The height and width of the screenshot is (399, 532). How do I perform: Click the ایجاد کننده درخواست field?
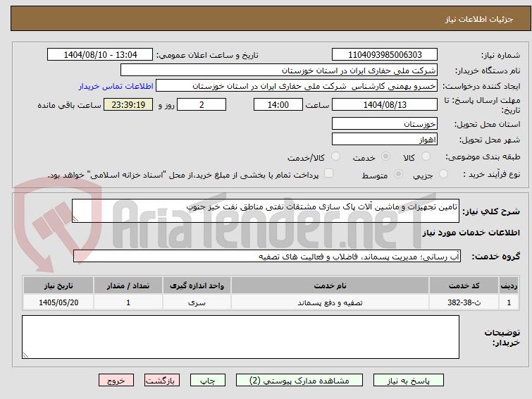tap(297, 86)
